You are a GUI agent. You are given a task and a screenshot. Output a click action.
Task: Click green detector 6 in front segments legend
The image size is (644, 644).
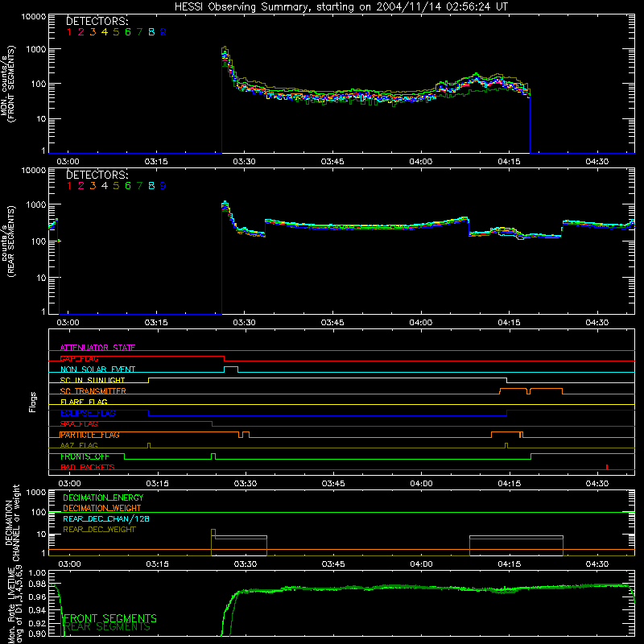point(128,32)
